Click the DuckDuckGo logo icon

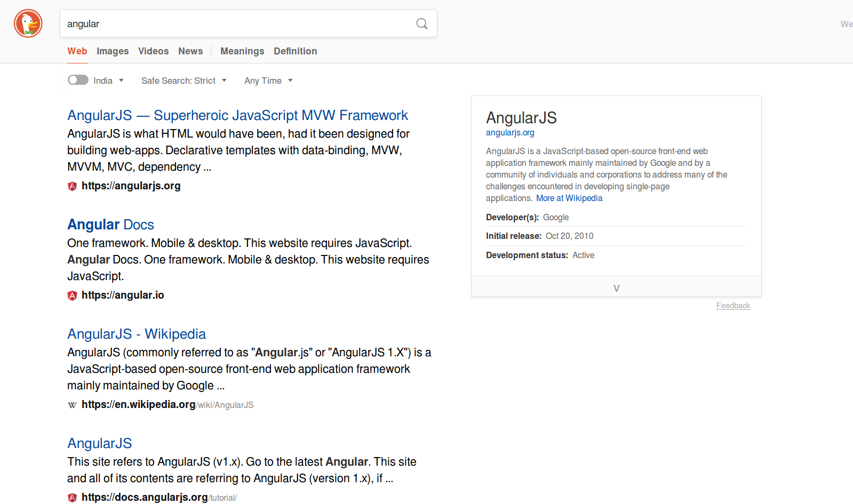tap(28, 23)
